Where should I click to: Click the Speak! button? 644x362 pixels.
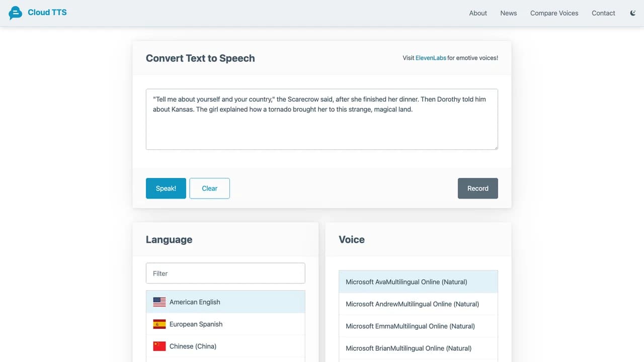(x=166, y=189)
